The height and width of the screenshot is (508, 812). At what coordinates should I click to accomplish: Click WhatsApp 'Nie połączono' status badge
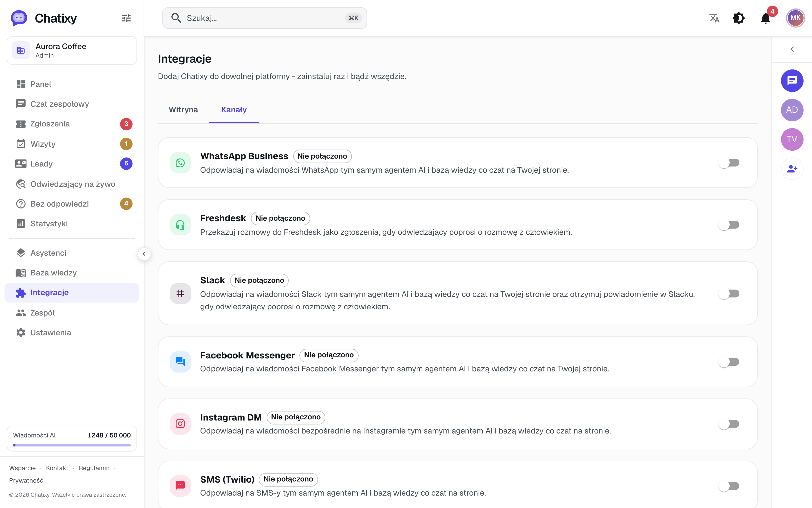tap(322, 156)
